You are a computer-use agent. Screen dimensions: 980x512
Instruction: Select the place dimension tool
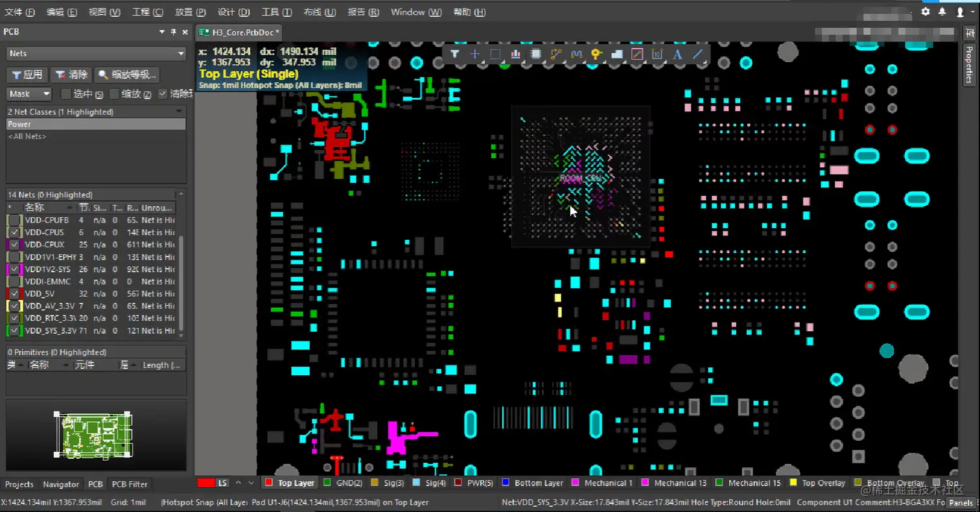pos(657,54)
